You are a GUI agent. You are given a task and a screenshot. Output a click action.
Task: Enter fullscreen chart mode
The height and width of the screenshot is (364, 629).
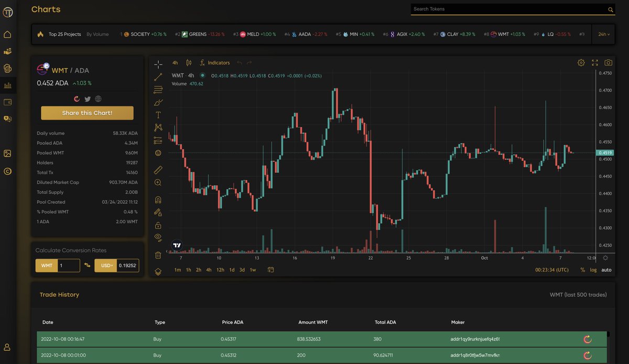click(x=595, y=62)
